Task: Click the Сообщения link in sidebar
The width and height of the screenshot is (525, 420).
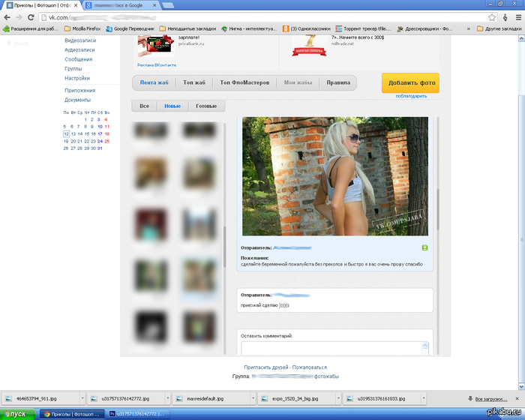Action: point(79,59)
